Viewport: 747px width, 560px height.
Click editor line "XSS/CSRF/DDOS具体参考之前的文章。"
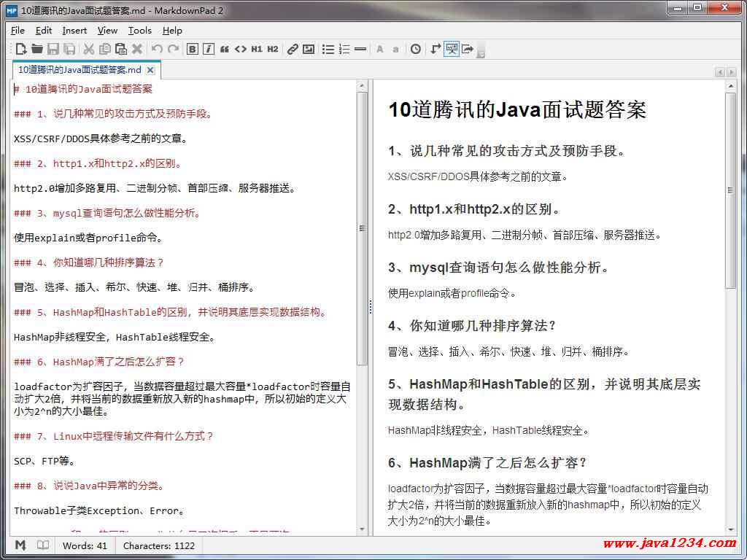[101, 139]
